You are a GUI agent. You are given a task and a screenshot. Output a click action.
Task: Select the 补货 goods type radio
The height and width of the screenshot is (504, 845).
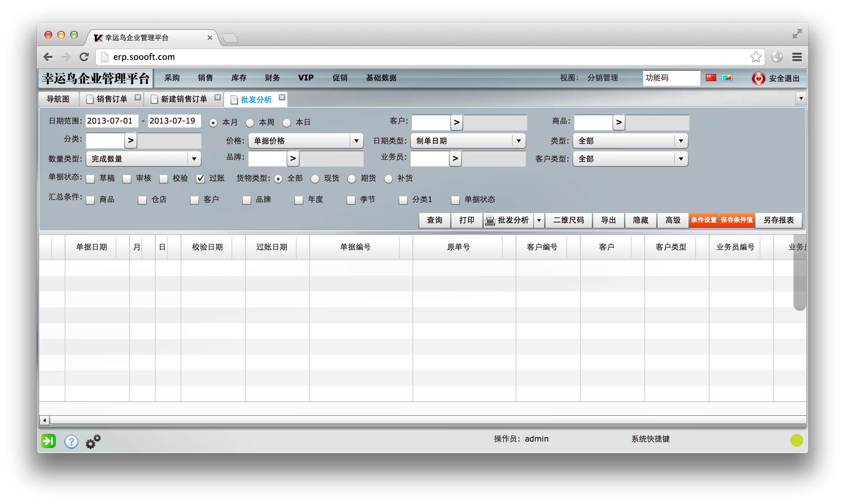[388, 179]
